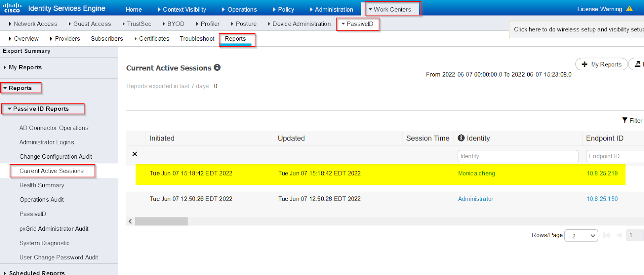The image size is (644, 275).
Task: Click the Identity column info icon
Action: (x=461, y=138)
